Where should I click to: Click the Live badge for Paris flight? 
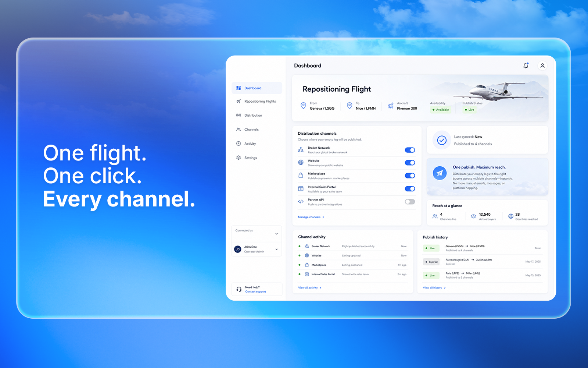(431, 275)
